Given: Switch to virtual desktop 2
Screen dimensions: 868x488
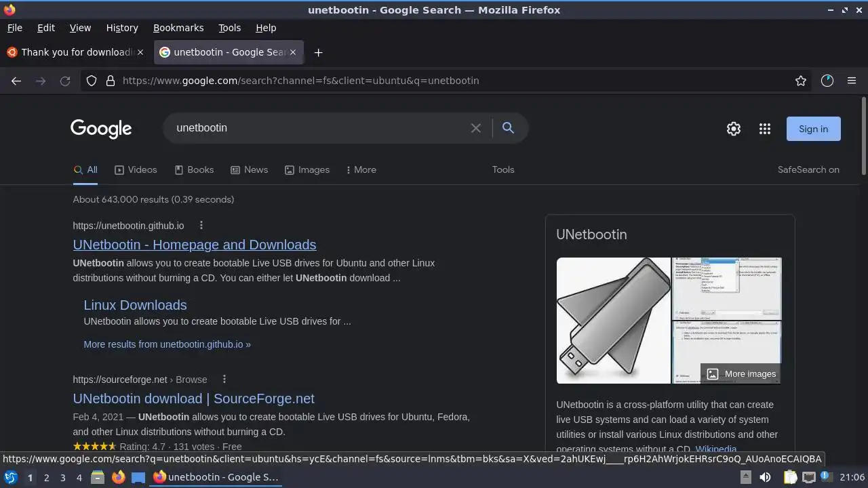Looking at the screenshot, I should [x=46, y=477].
